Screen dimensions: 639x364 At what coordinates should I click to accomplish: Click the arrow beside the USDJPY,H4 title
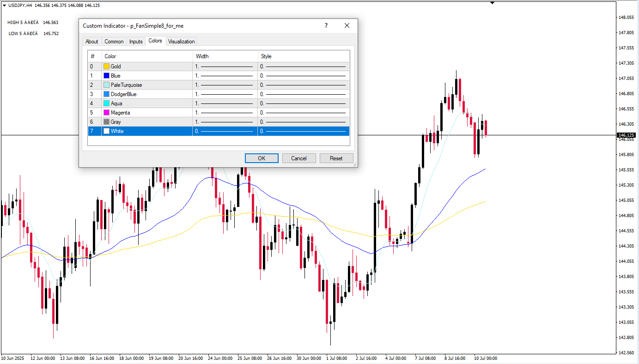click(x=4, y=6)
